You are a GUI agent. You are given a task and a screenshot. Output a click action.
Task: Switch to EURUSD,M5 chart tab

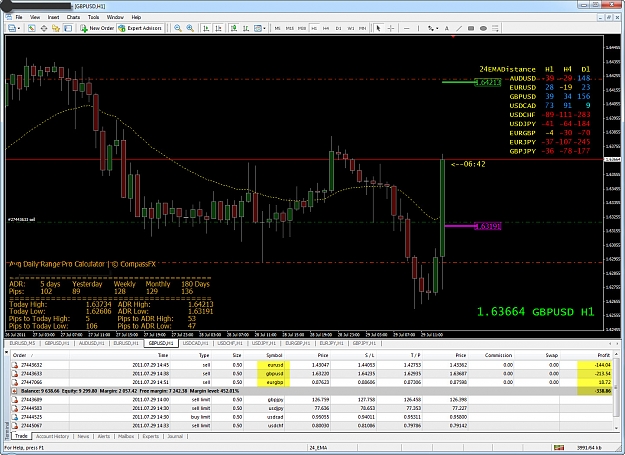tap(22, 343)
